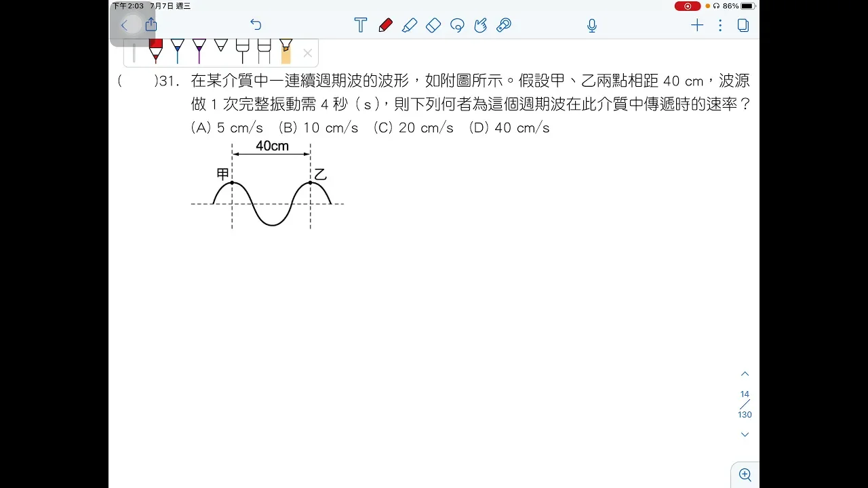Click point label 乙 on the wave

tap(320, 174)
